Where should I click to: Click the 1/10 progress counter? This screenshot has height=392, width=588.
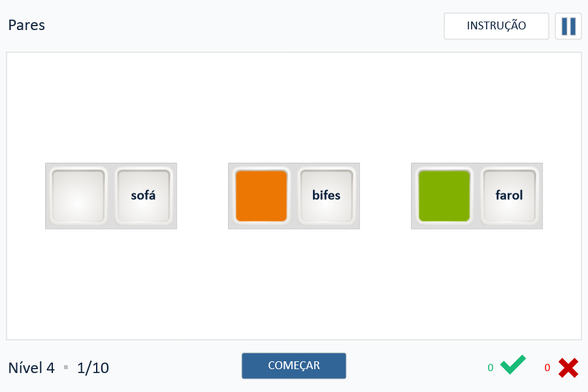[93, 368]
